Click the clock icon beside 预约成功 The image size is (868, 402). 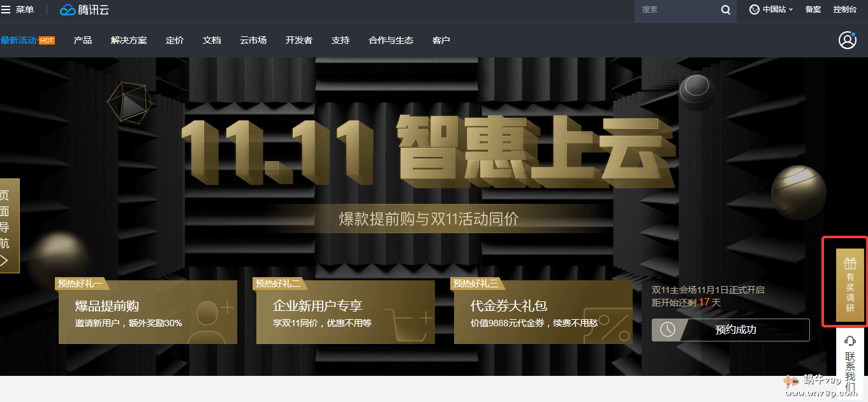(667, 330)
